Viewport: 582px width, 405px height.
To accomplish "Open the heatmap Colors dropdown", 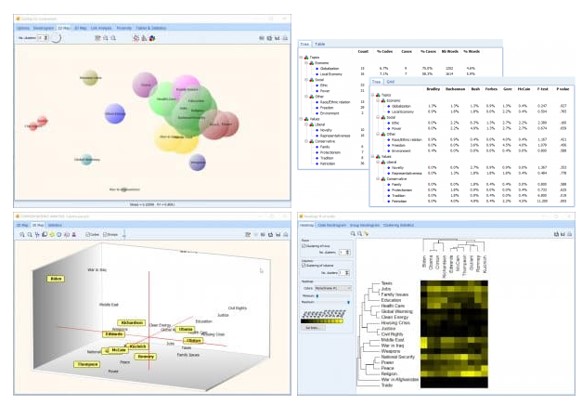I will coord(333,288).
